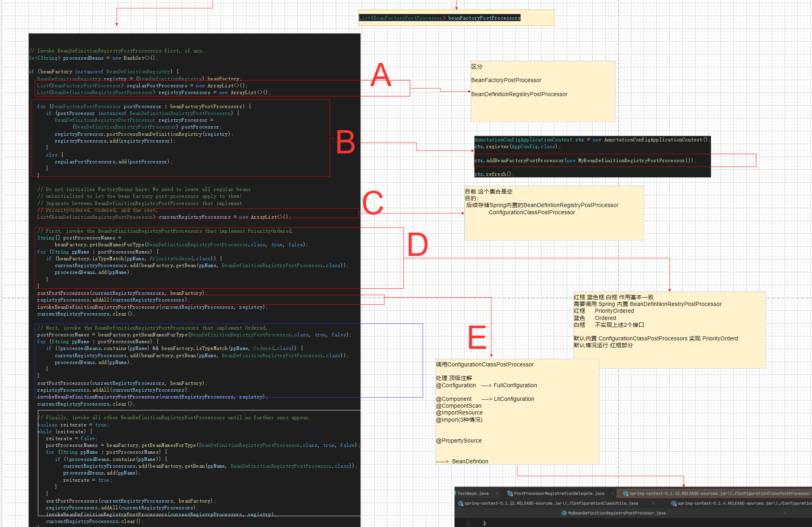812x527 pixels.
Task: Close the TestBean.java tab
Action: [497, 493]
